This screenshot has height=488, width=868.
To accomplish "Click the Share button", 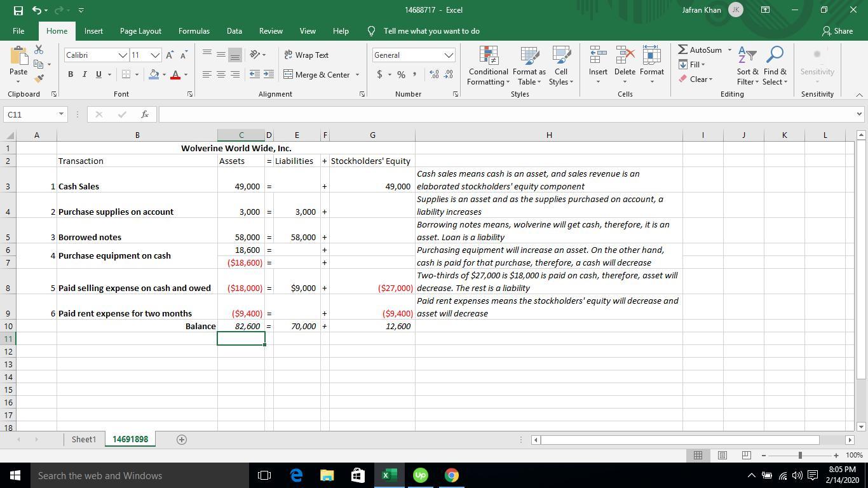I will click(837, 31).
